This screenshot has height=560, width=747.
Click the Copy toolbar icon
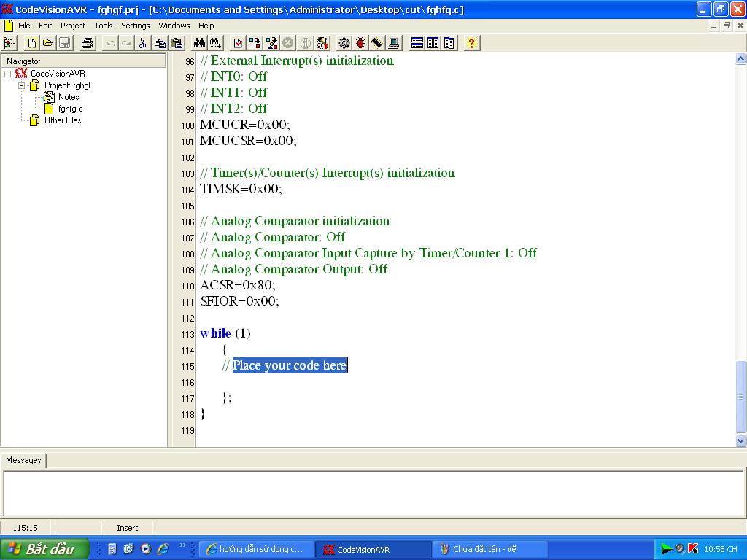tap(160, 43)
